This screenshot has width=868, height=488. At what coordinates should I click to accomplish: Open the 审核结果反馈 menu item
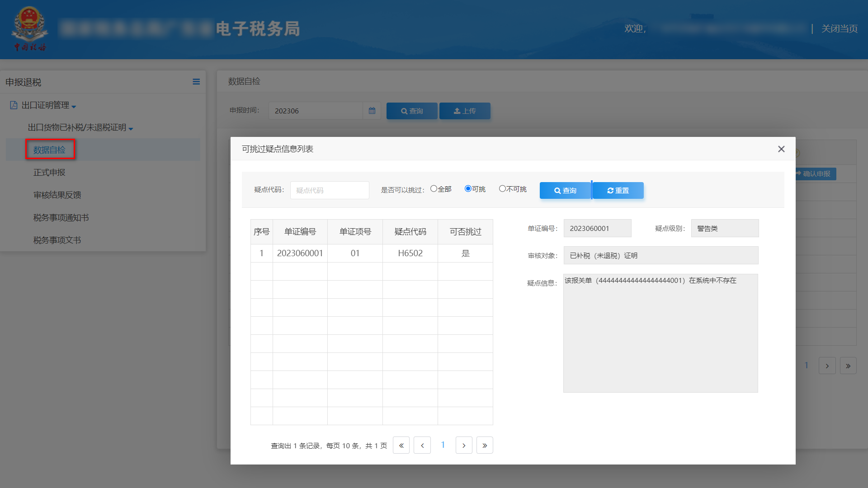click(57, 195)
